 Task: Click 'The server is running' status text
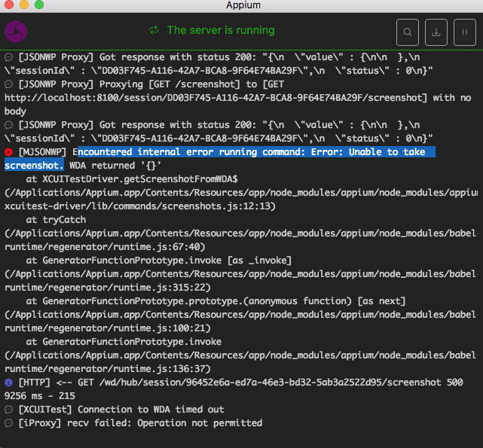221,30
